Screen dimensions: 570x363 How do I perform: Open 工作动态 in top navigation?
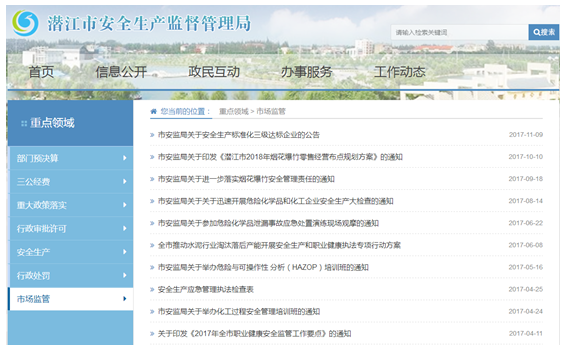(400, 72)
